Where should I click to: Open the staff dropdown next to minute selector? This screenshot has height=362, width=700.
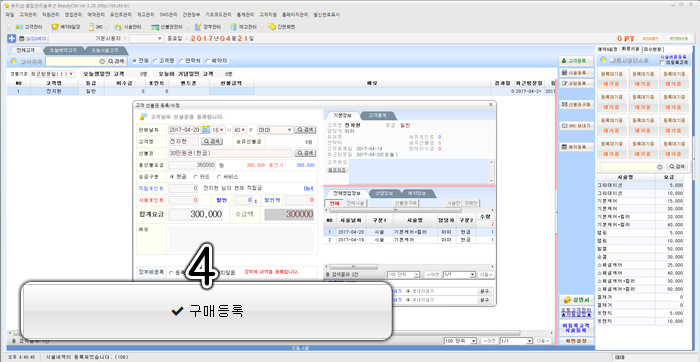[x=275, y=130]
